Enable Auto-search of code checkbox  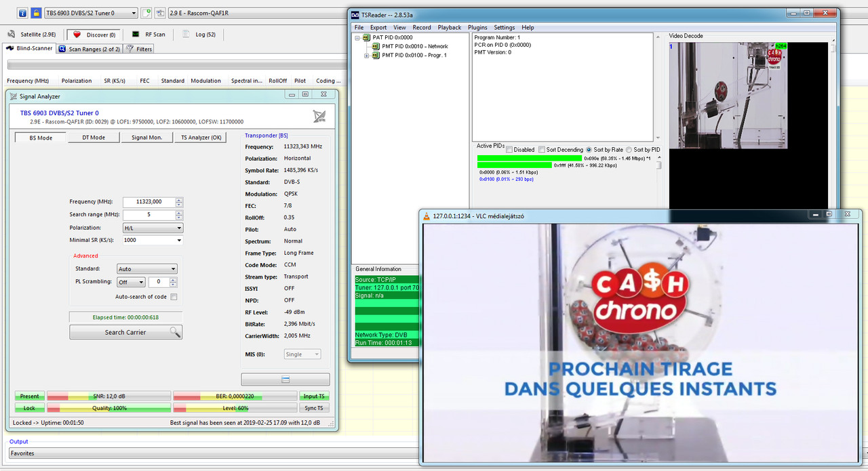(x=174, y=297)
